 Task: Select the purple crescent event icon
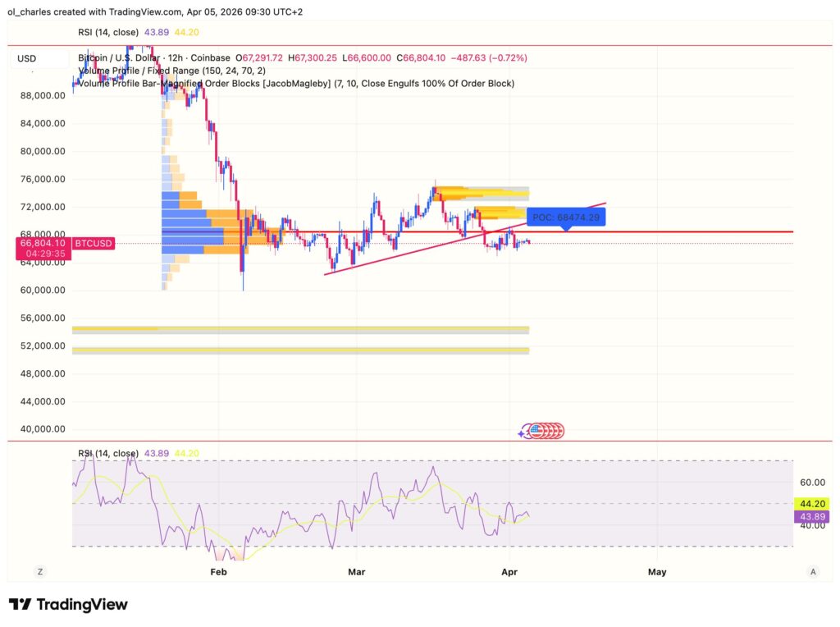point(527,429)
